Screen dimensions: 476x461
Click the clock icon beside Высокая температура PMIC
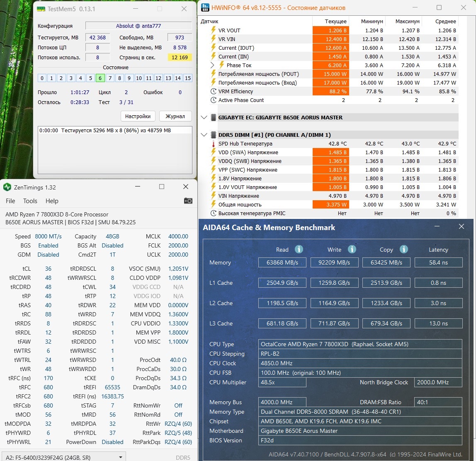(x=214, y=214)
